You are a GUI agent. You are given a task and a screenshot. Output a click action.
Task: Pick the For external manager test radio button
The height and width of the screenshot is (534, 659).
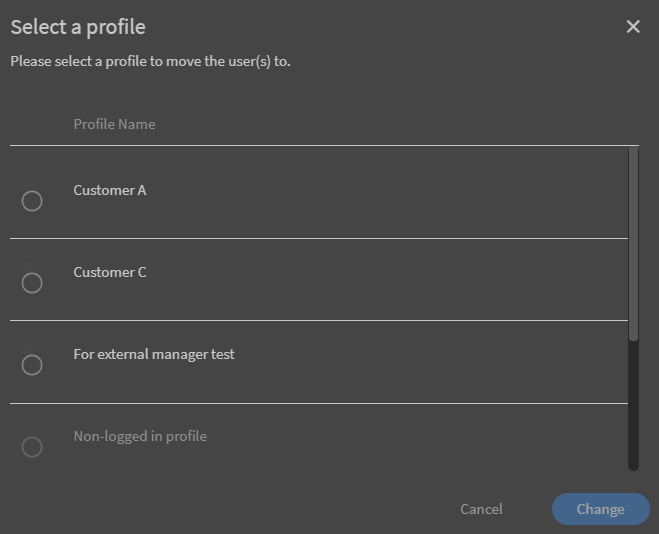point(32,365)
